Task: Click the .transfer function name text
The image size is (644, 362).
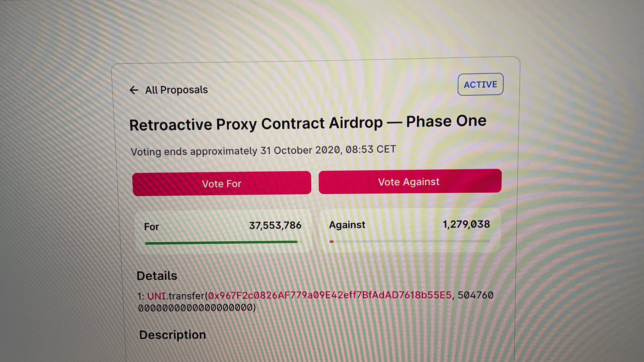Action: (185, 296)
